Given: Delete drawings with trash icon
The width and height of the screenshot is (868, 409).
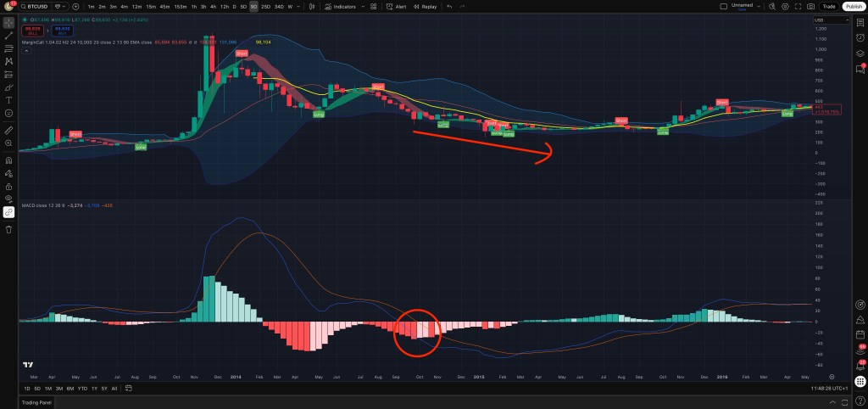Looking at the screenshot, I should [x=8, y=229].
